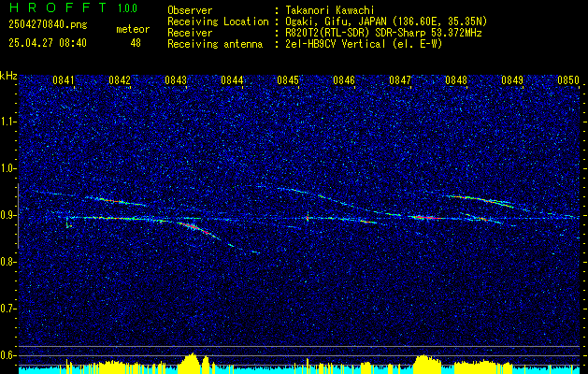
Task: Click the 0847 time marker
Action: point(400,80)
